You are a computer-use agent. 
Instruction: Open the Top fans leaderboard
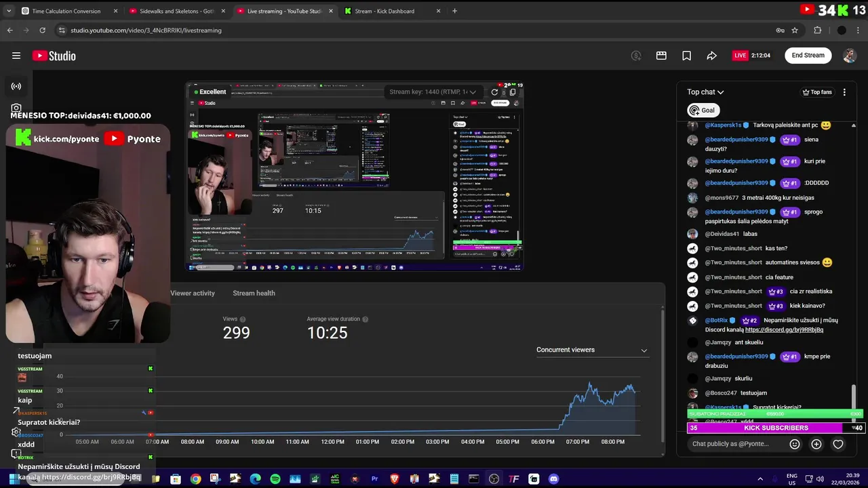tap(817, 92)
